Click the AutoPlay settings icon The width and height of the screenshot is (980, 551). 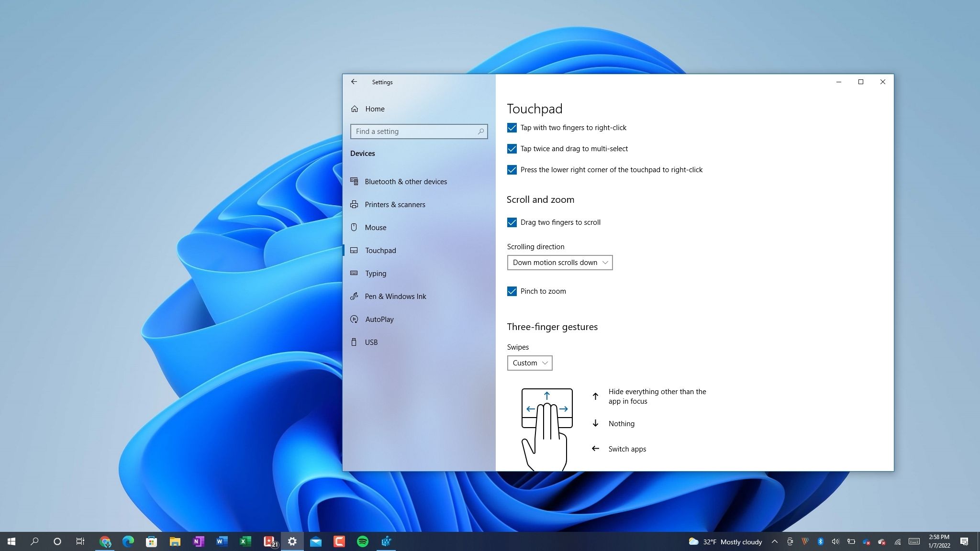tap(355, 319)
